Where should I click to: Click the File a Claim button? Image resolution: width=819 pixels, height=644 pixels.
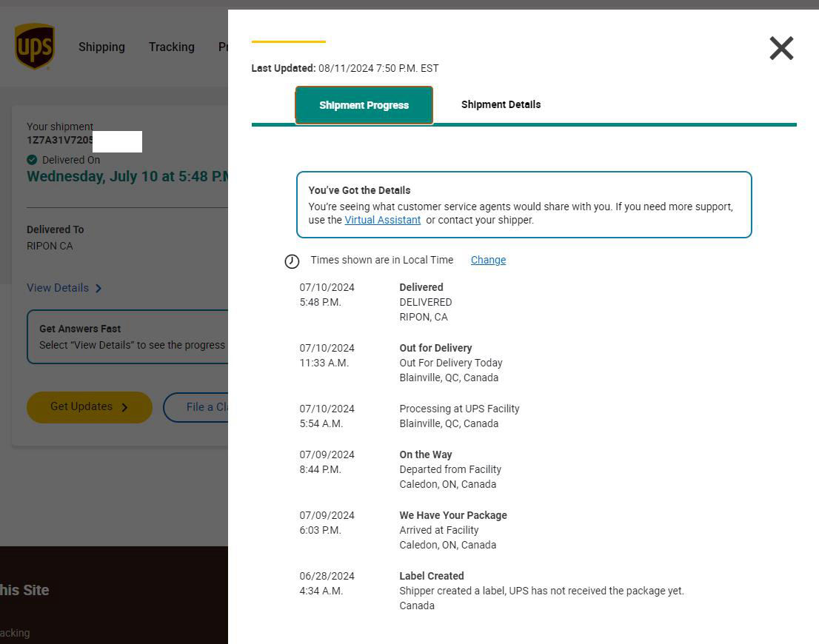pyautogui.click(x=196, y=407)
